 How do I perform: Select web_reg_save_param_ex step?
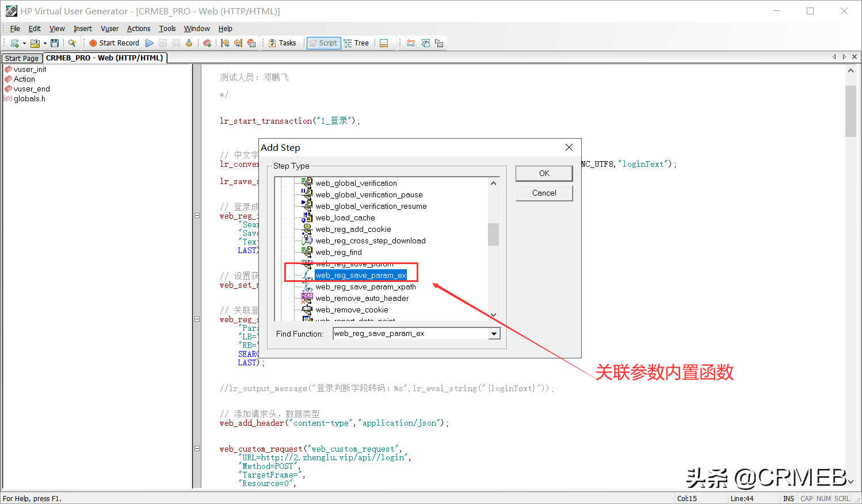(361, 275)
